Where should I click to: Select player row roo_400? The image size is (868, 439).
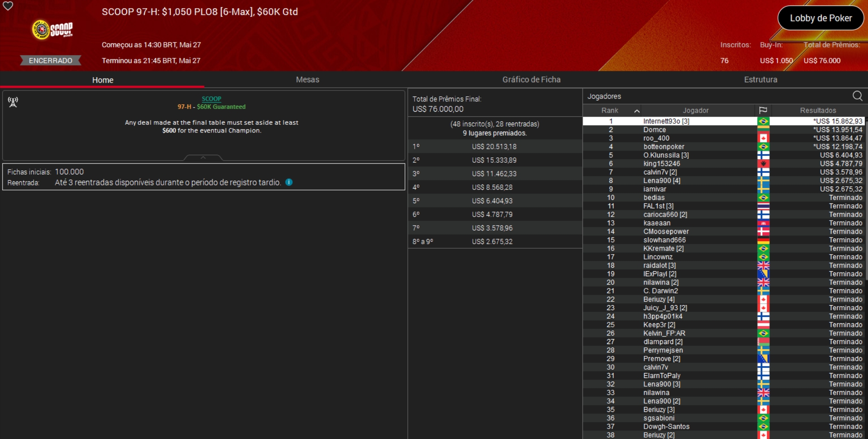[x=724, y=138]
